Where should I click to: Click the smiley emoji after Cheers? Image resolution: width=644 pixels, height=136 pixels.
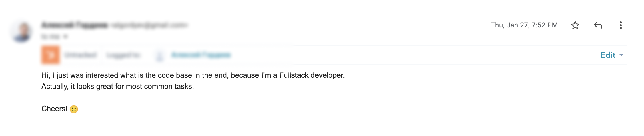[74, 109]
